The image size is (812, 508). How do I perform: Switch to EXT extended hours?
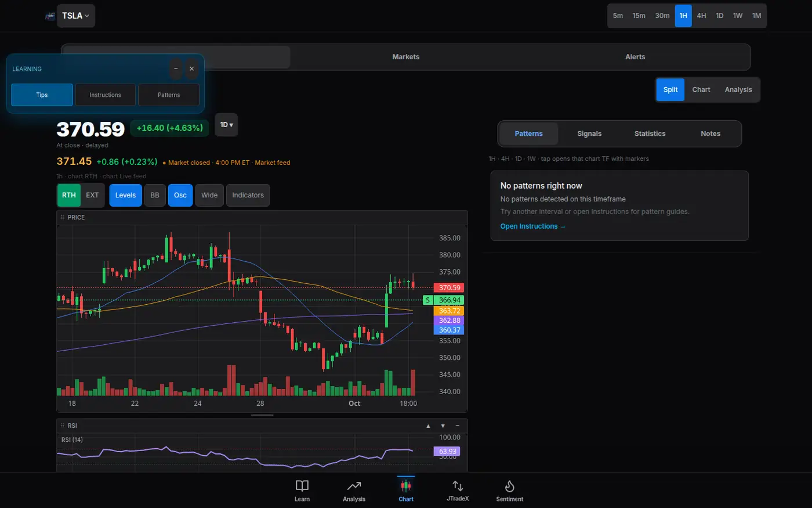click(x=92, y=195)
